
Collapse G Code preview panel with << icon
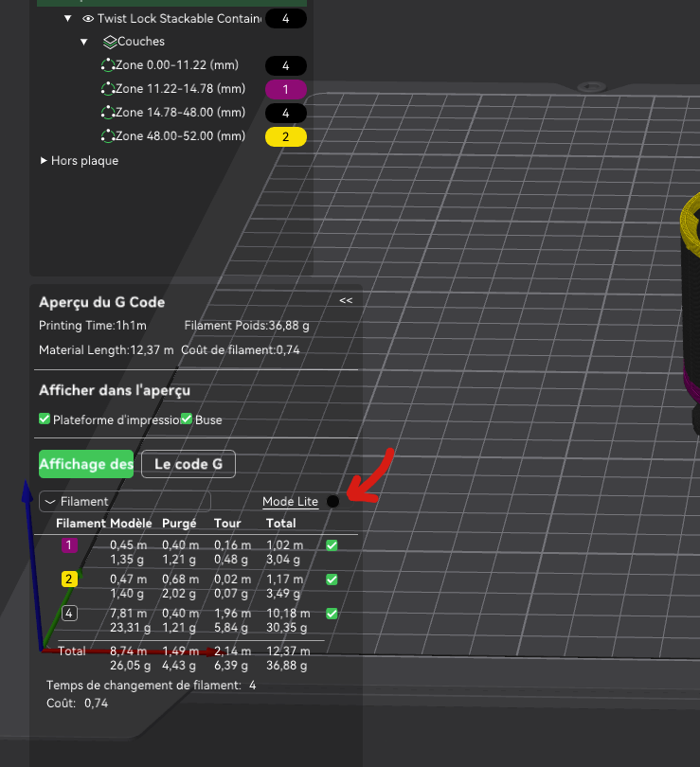click(346, 300)
